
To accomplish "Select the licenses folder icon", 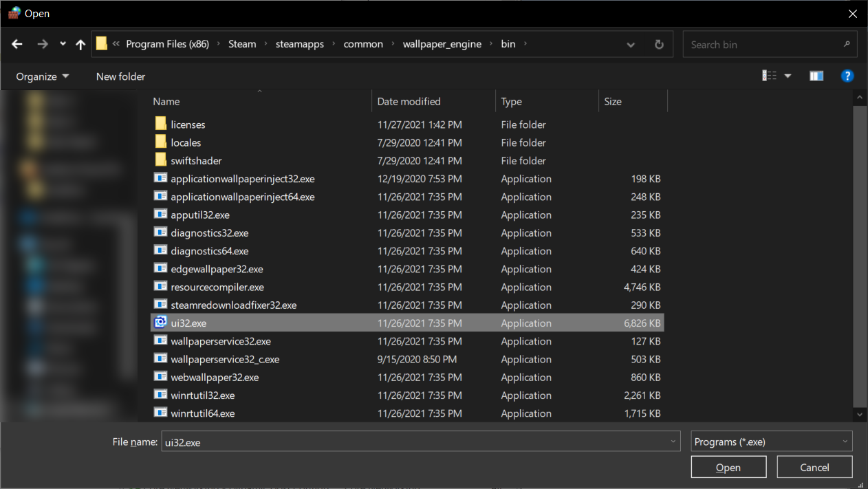I will 160,124.
